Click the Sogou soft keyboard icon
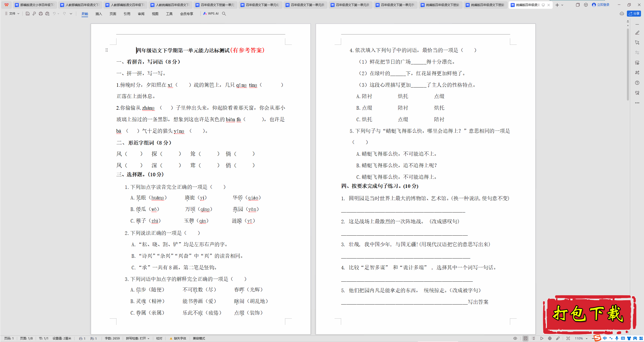Screen dimensions: 644x342 (x=623, y=338)
